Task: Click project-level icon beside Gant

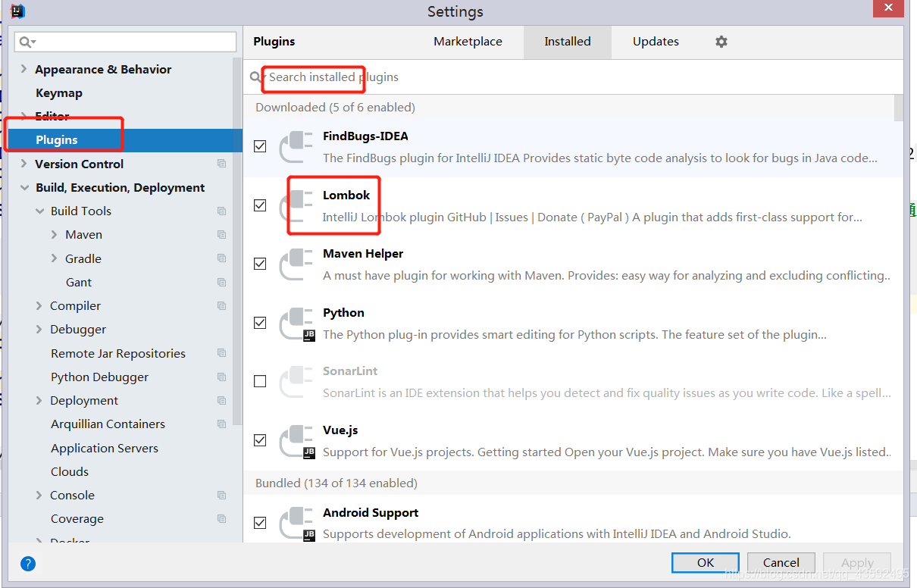Action: (x=221, y=283)
